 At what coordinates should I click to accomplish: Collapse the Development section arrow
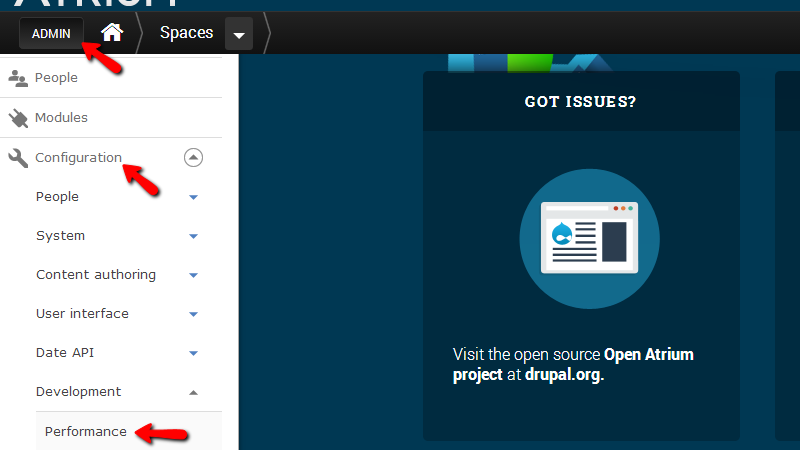point(193,392)
